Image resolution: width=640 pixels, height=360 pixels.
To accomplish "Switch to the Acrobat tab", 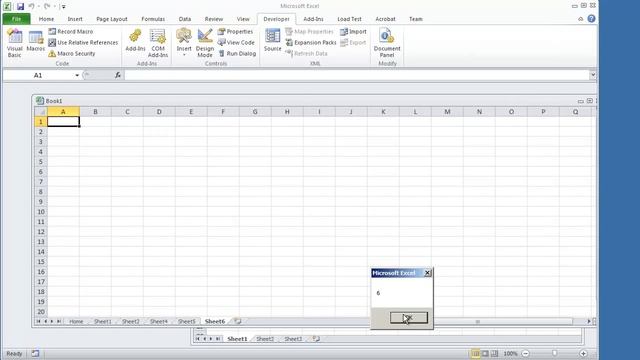I will click(x=385, y=19).
